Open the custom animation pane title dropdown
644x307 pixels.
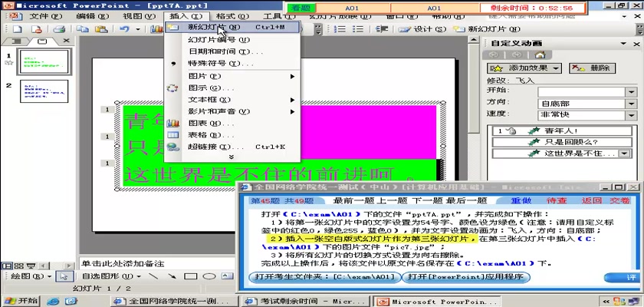click(624, 44)
